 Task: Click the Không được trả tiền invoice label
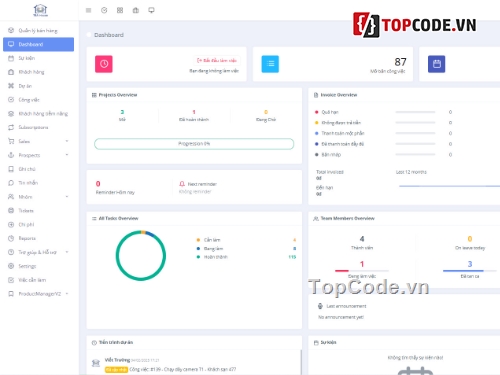pyautogui.click(x=341, y=123)
